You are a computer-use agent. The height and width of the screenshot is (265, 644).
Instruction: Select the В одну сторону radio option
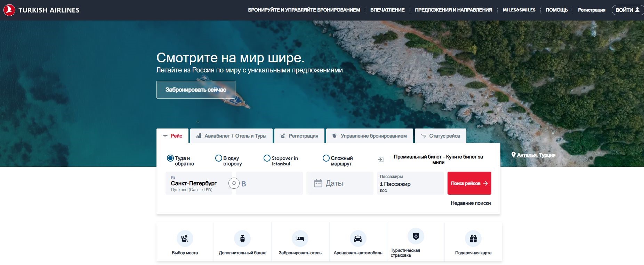[218, 158]
